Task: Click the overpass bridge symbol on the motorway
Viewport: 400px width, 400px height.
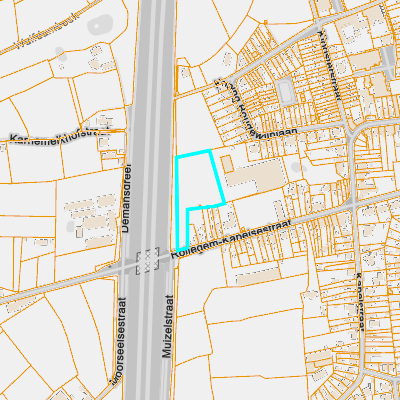Action: tap(147, 261)
